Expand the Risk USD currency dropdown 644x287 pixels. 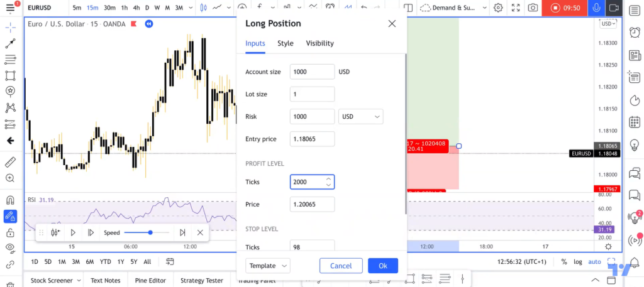tap(360, 116)
